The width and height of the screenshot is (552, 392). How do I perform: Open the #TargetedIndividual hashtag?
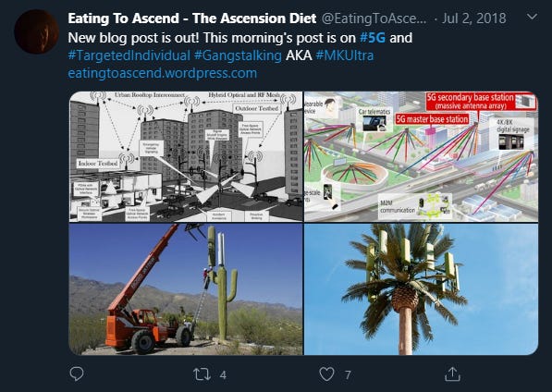129,55
